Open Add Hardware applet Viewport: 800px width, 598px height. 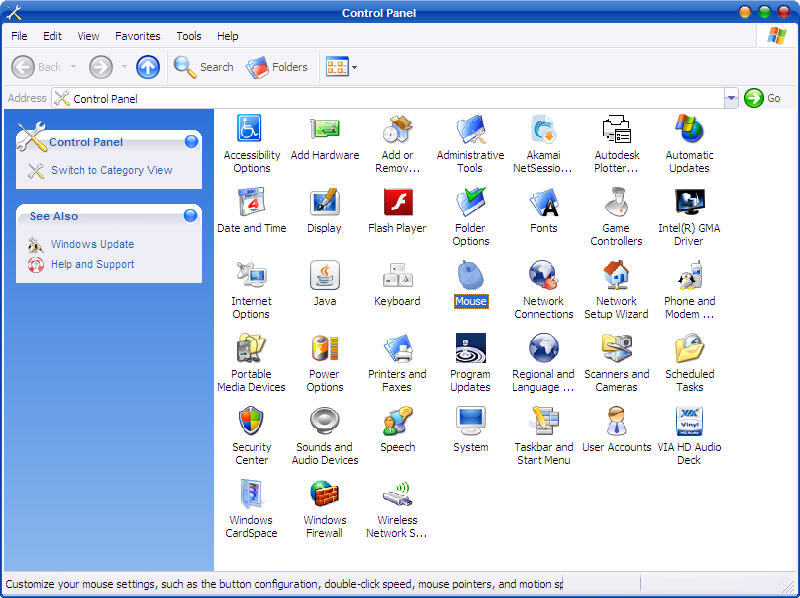pos(324,130)
